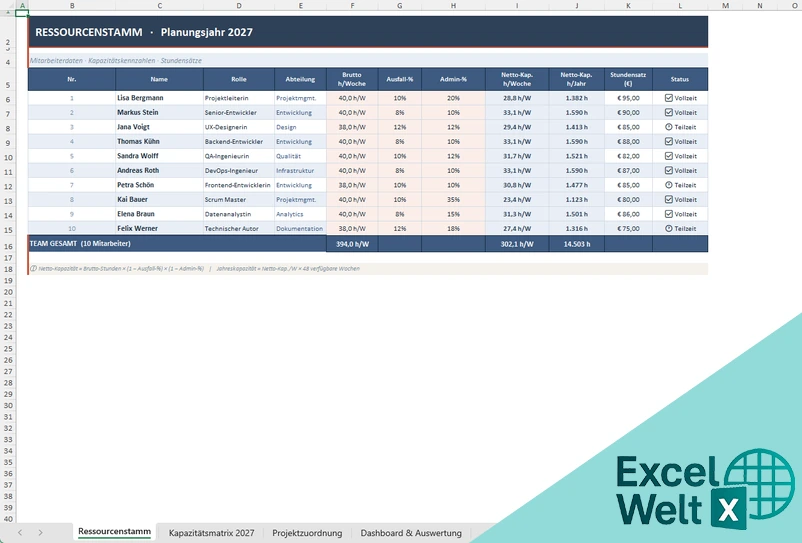
Task: Open the Projektzuordnung sheet tab
Action: click(307, 533)
